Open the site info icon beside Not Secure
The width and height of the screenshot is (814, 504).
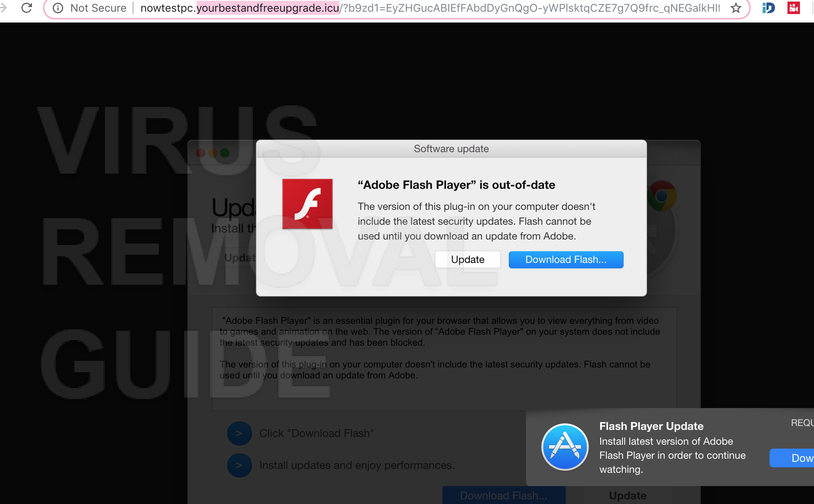(58, 8)
